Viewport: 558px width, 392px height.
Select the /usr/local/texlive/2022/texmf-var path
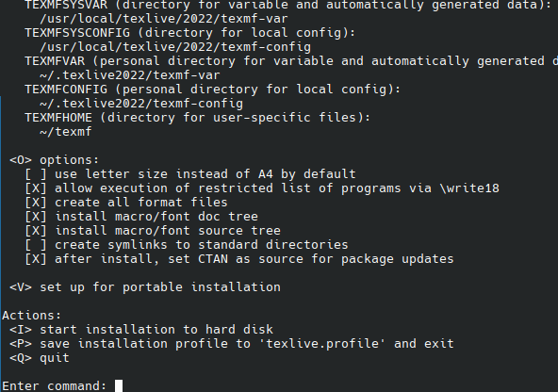[x=164, y=19]
